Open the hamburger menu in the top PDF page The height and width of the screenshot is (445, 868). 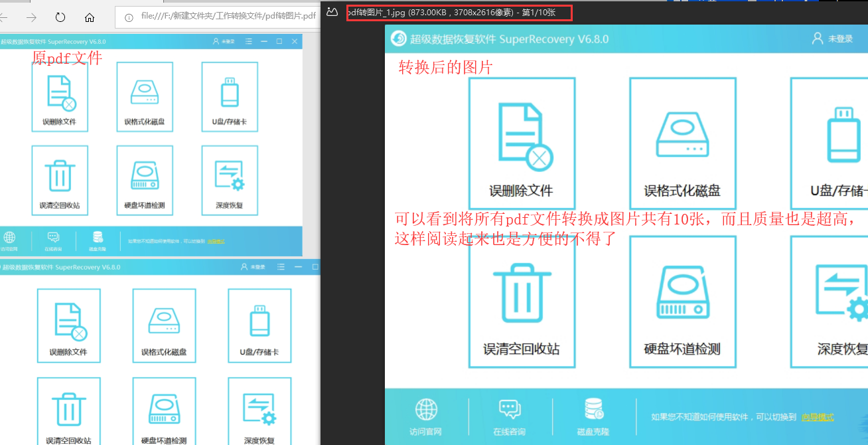[249, 41]
